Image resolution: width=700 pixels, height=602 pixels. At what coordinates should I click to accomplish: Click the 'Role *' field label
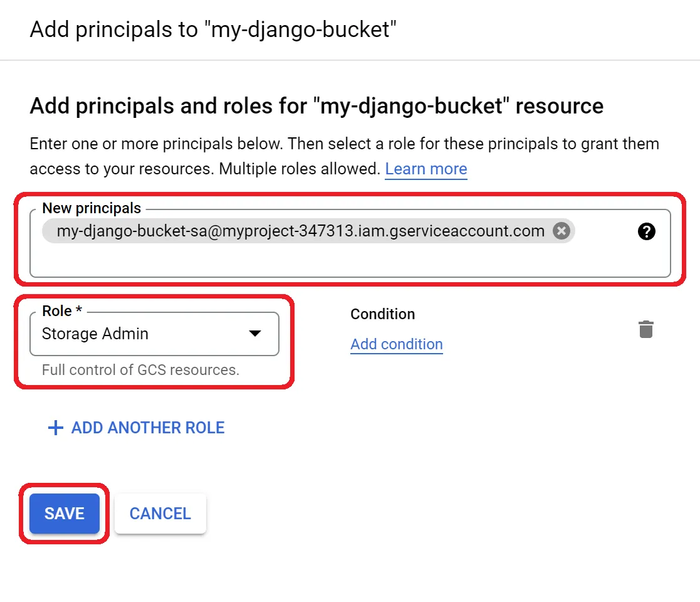tap(61, 311)
